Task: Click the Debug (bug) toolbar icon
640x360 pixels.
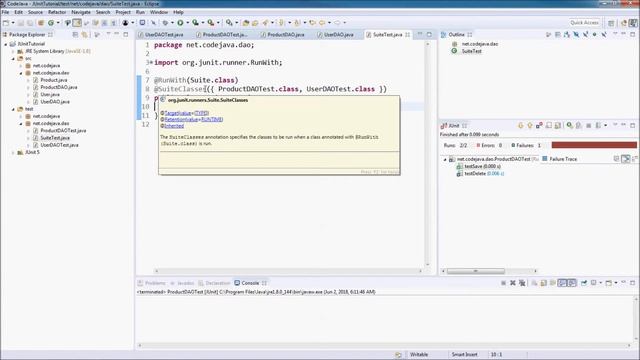Action: (165, 23)
